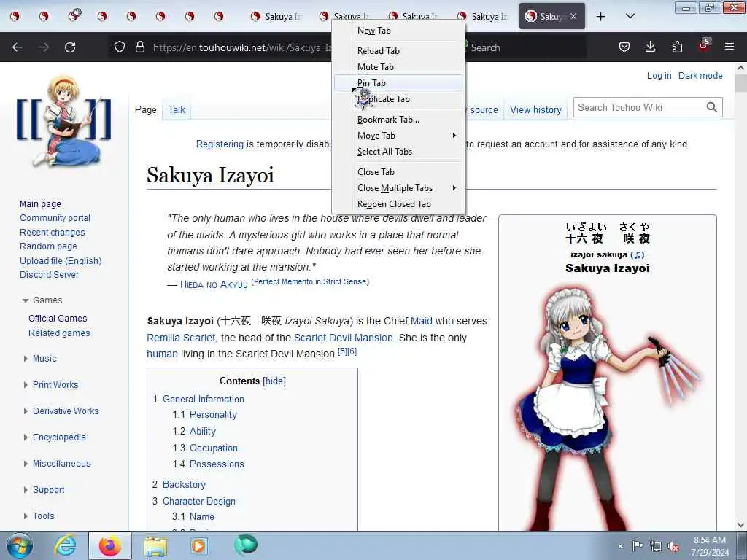The height and width of the screenshot is (560, 747).
Task: Choose Reload Tab in context menu
Action: coord(398,51)
